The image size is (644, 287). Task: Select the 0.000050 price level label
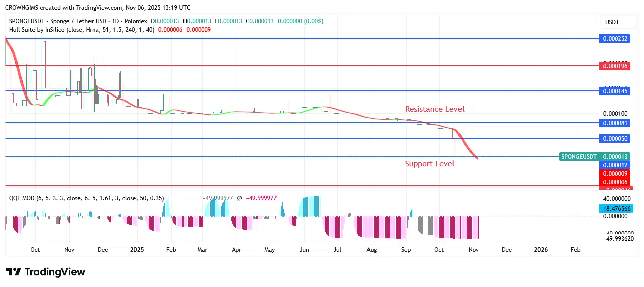point(616,138)
